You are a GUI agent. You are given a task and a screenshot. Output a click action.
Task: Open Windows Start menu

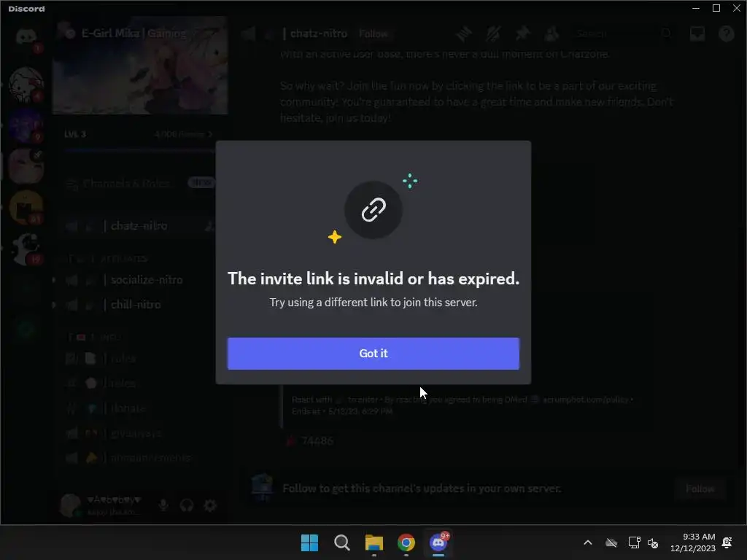[x=309, y=542]
